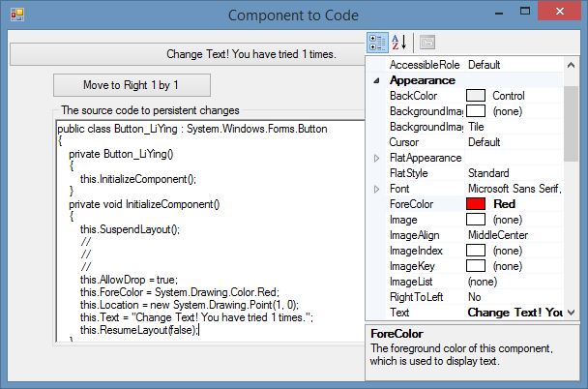Expand the FlatAppearance property
Screen dimensions: 588x389
[x=377, y=159]
